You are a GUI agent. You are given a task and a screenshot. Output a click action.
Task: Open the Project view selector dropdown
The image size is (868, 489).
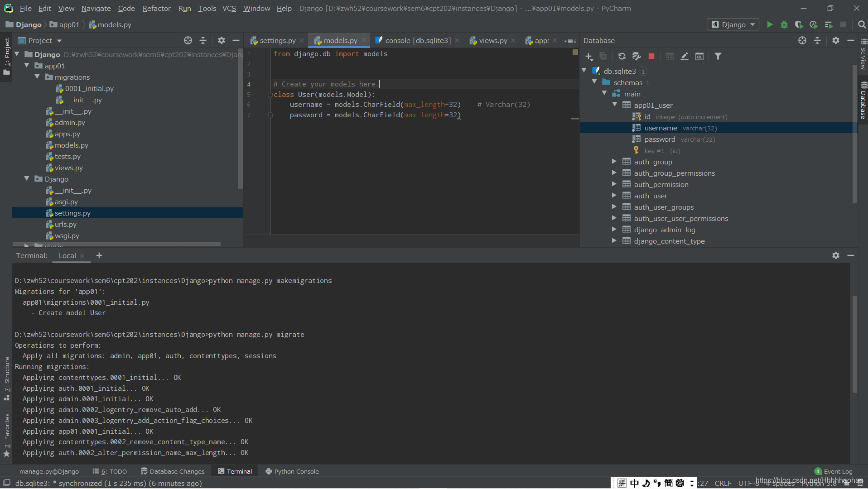click(x=40, y=41)
